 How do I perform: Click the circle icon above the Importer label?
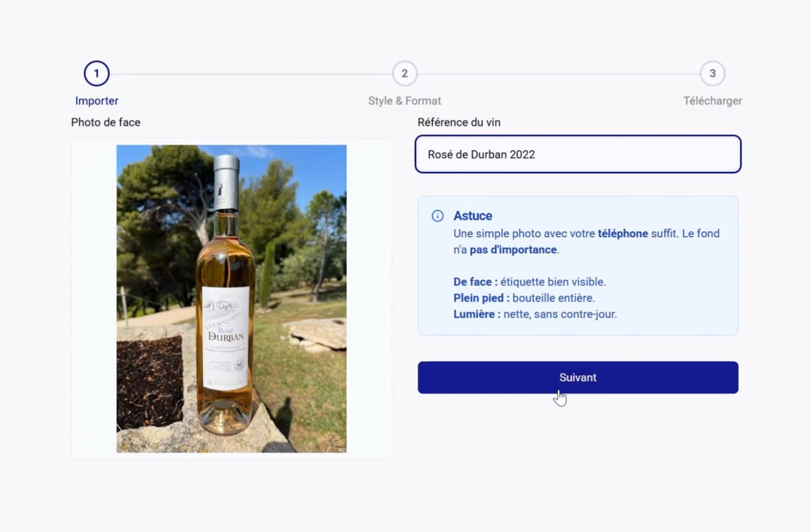96,72
